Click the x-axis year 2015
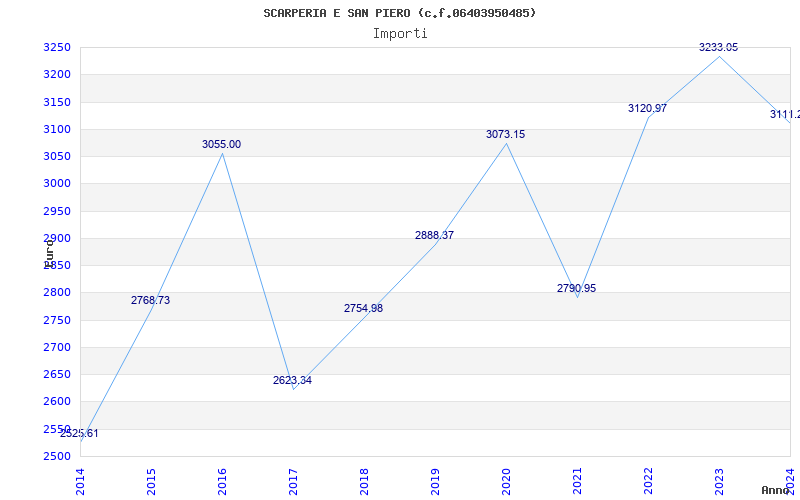 click(151, 482)
